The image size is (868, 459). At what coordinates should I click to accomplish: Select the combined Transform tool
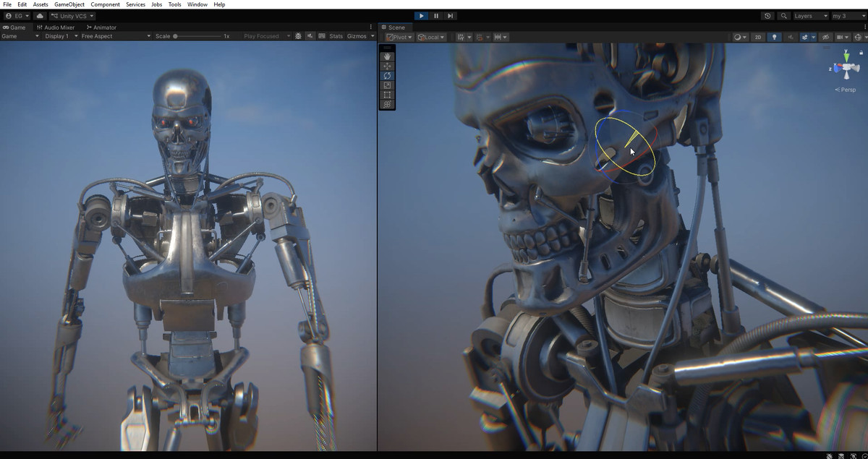[387, 104]
